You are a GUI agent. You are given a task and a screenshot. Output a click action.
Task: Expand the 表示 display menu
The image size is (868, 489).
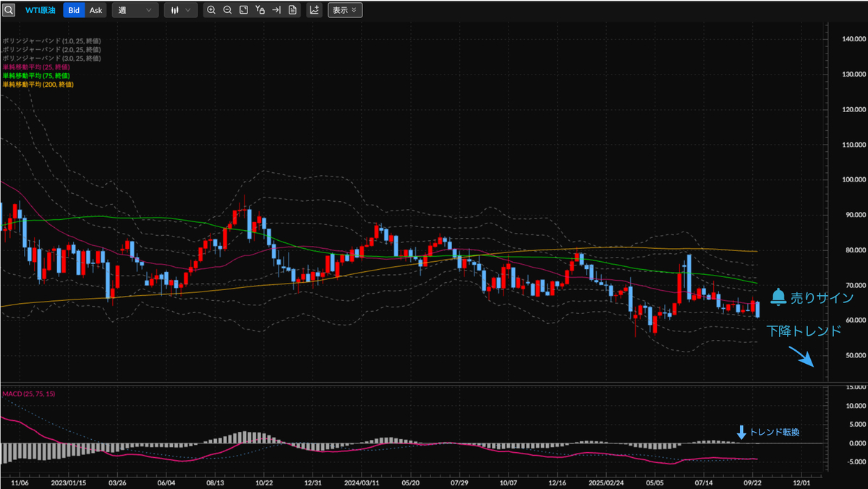click(x=345, y=10)
